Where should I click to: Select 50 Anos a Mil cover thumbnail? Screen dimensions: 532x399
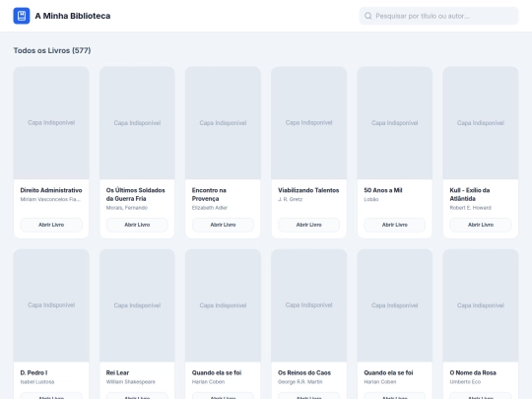[395, 123]
